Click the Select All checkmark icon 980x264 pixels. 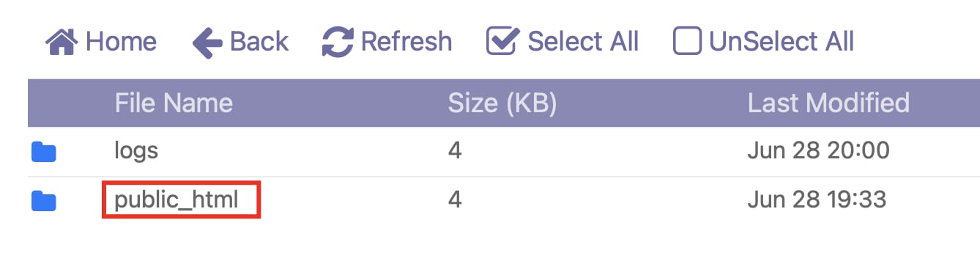[502, 42]
